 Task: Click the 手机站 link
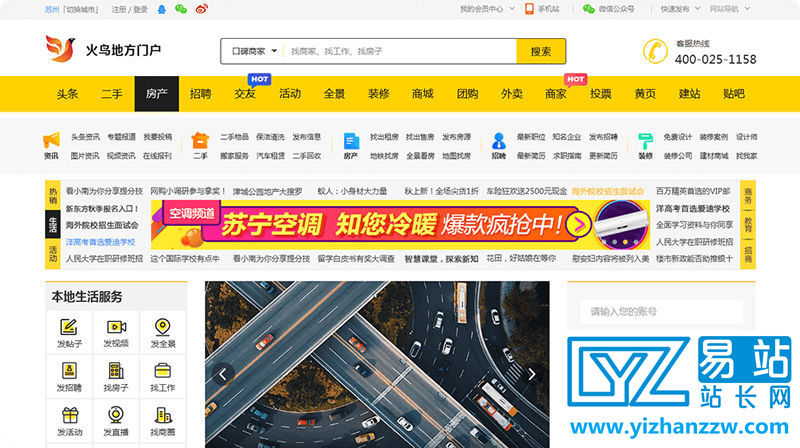coord(548,9)
